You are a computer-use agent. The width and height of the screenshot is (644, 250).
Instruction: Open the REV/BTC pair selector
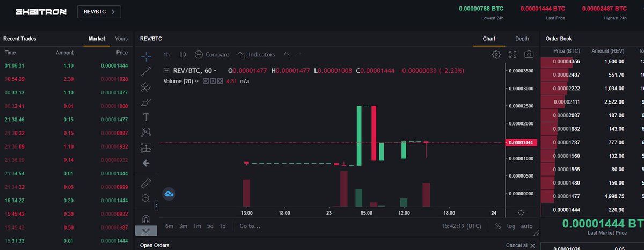(x=99, y=12)
